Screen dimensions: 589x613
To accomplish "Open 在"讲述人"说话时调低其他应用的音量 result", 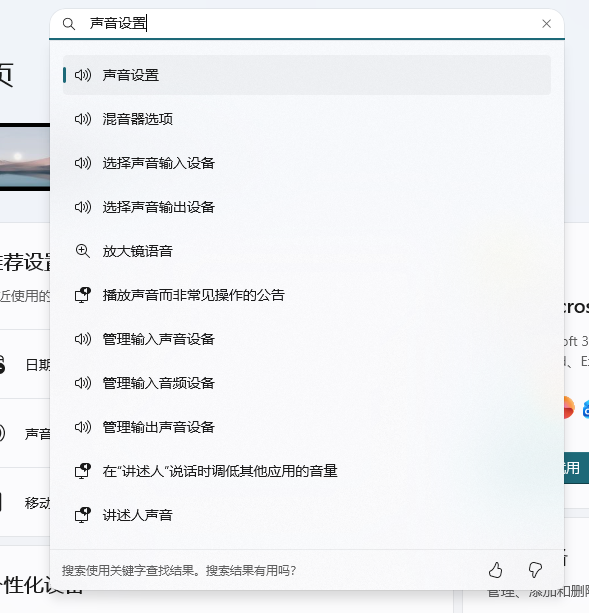I will (x=307, y=471).
